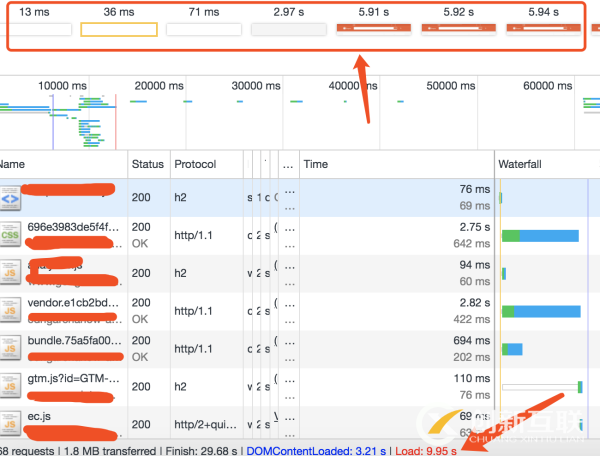Screen dimensions: 600x456
Task: Select the vendor.e1cb2bd request row name
Action: [62, 303]
